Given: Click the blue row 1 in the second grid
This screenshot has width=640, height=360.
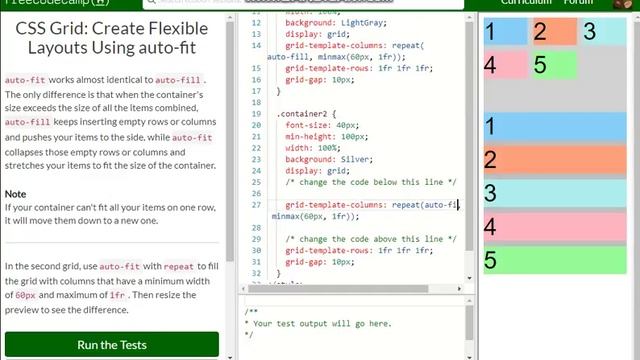Looking at the screenshot, I should [x=555, y=126].
